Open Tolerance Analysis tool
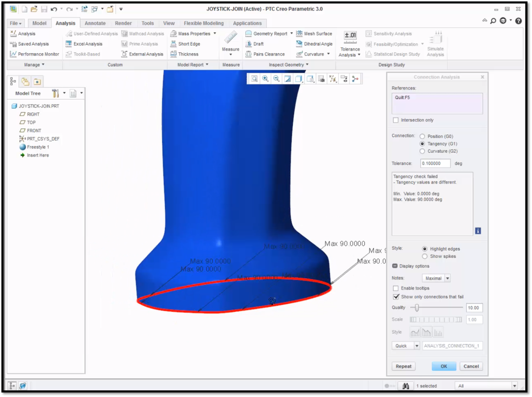Screen dimensions: 532x397 pos(350,43)
